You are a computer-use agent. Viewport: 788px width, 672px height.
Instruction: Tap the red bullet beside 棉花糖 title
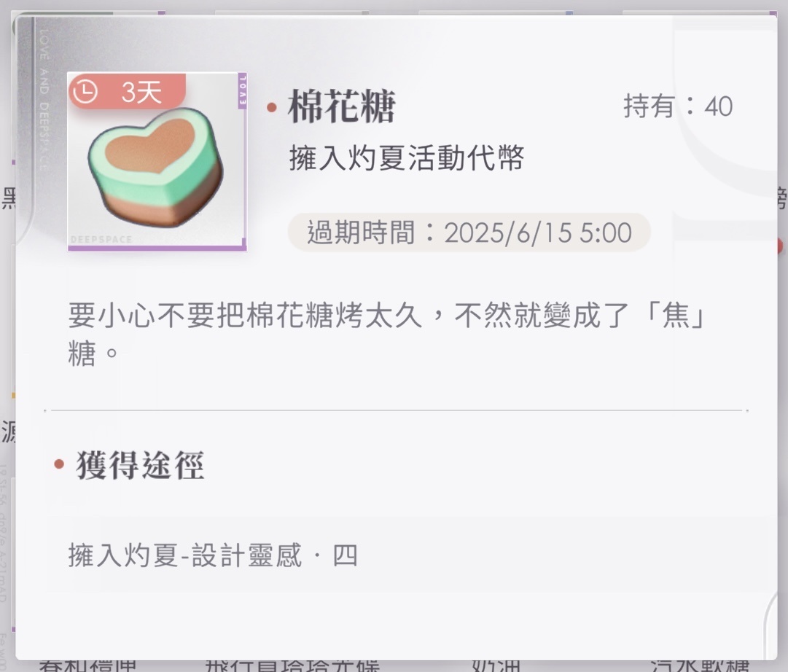272,107
